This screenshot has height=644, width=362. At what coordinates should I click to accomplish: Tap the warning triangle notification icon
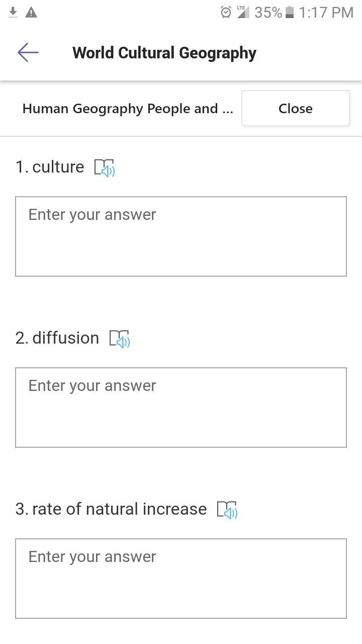pos(31,12)
